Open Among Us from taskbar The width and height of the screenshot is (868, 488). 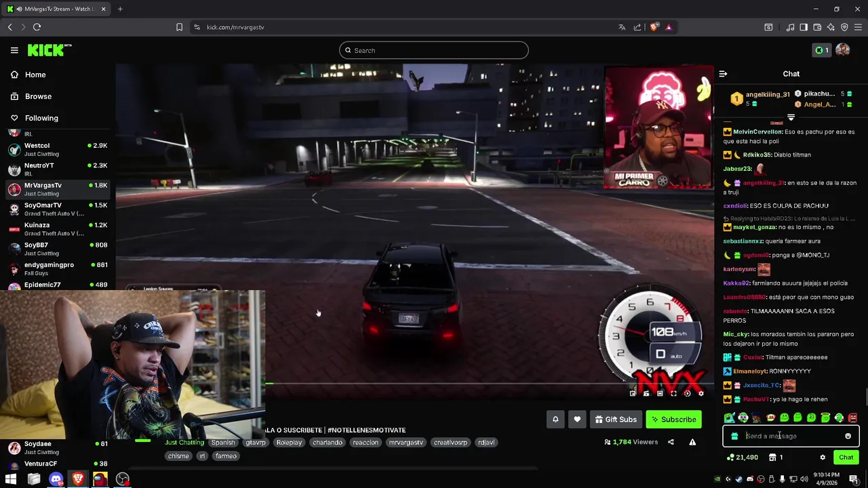100,479
